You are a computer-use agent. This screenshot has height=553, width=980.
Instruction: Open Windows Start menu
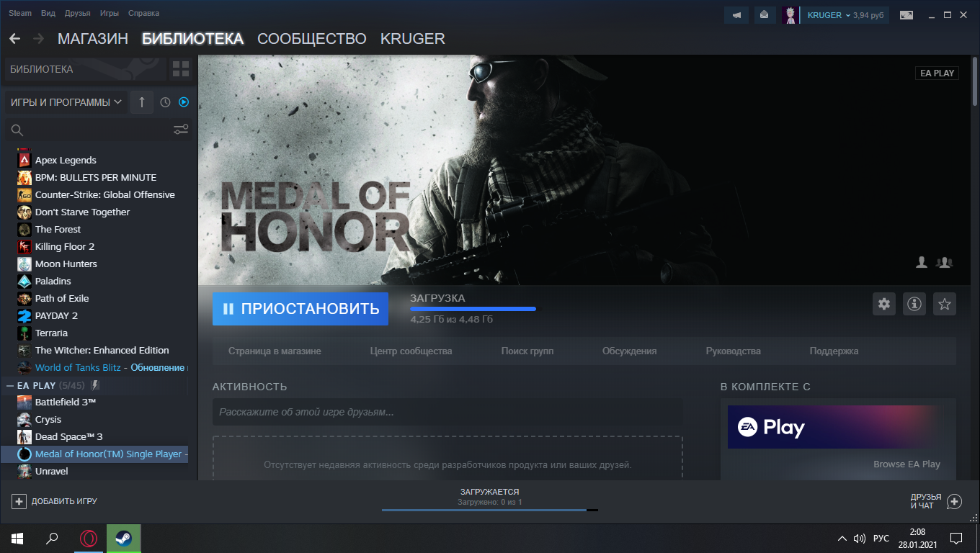17,539
